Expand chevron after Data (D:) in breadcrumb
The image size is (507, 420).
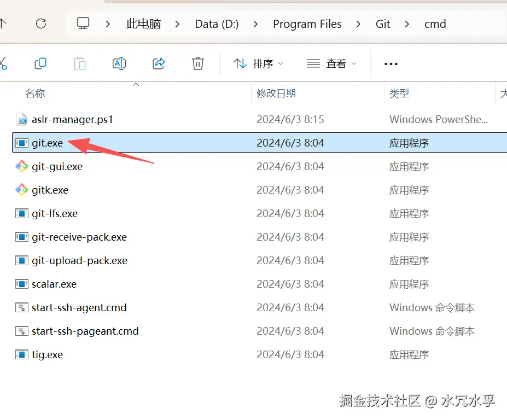(x=255, y=24)
